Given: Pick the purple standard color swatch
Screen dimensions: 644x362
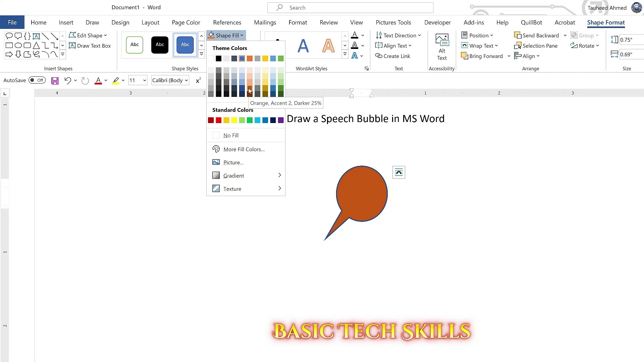Looking at the screenshot, I should (x=281, y=120).
